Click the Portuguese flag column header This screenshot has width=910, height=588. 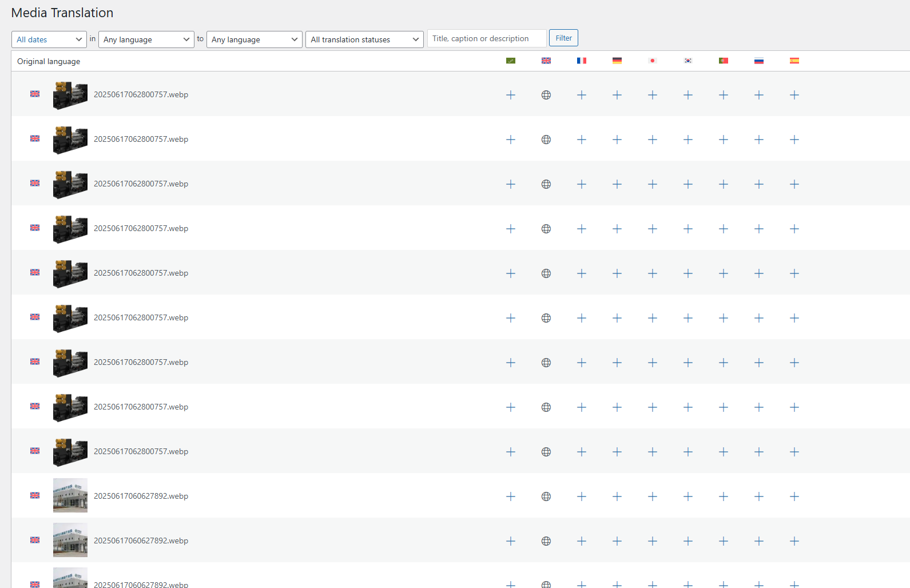pyautogui.click(x=724, y=61)
